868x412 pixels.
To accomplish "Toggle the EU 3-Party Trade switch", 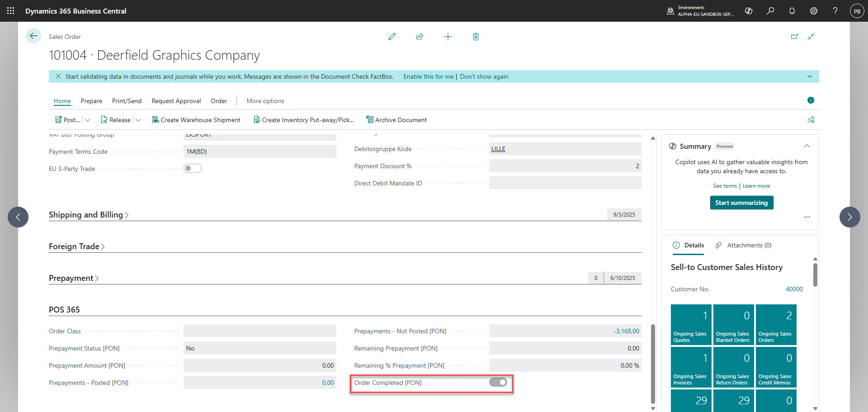I will pyautogui.click(x=193, y=168).
